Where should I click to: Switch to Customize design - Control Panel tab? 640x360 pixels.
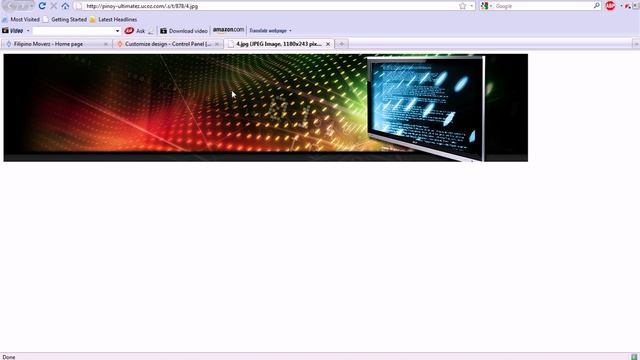(168, 44)
